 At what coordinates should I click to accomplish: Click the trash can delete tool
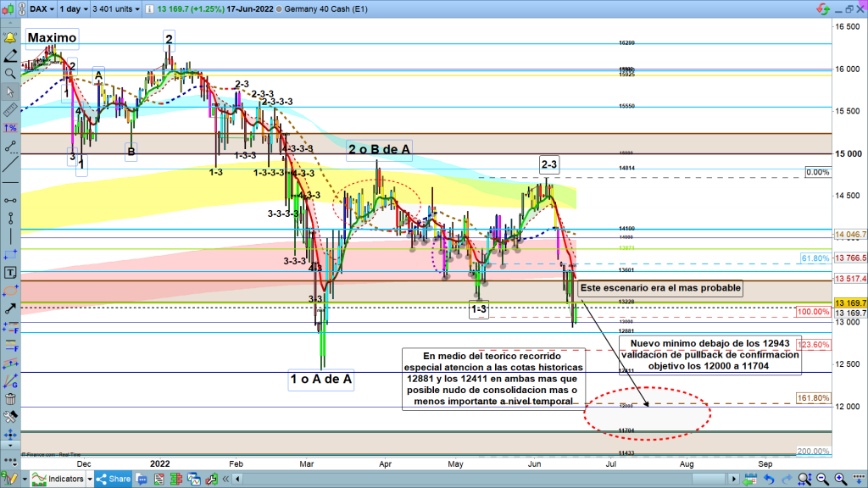tap(11, 399)
